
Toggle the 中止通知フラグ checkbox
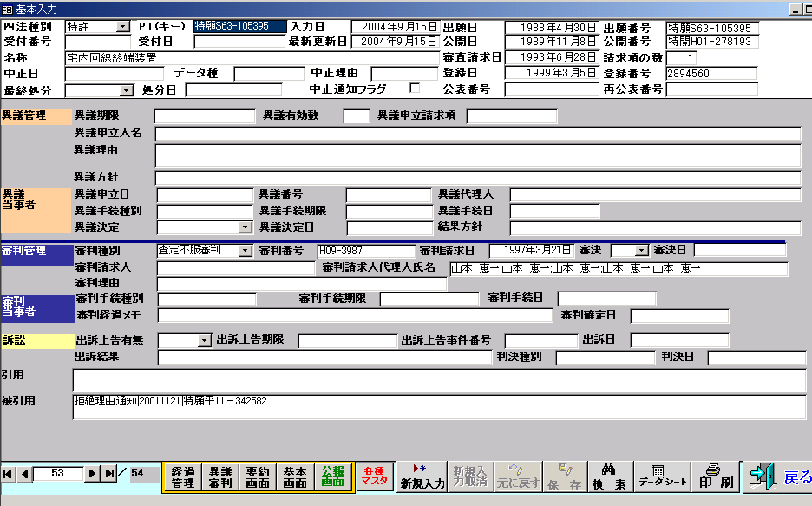click(x=414, y=89)
